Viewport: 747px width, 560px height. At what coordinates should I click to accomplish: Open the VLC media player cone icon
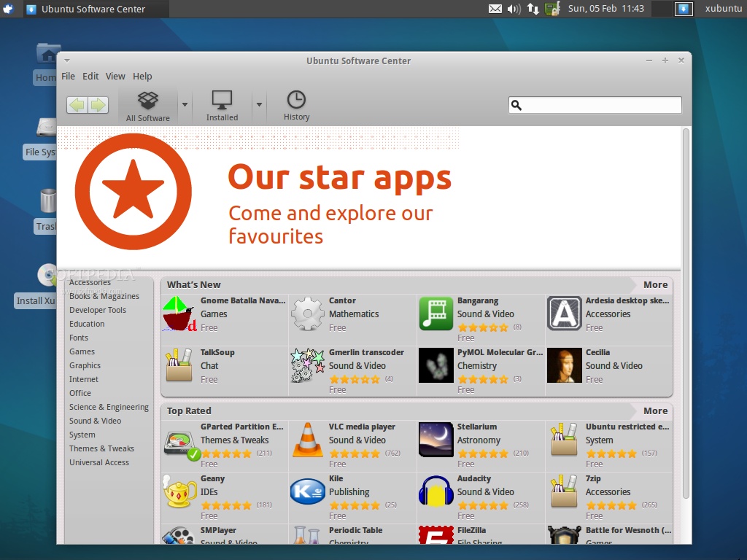307,440
